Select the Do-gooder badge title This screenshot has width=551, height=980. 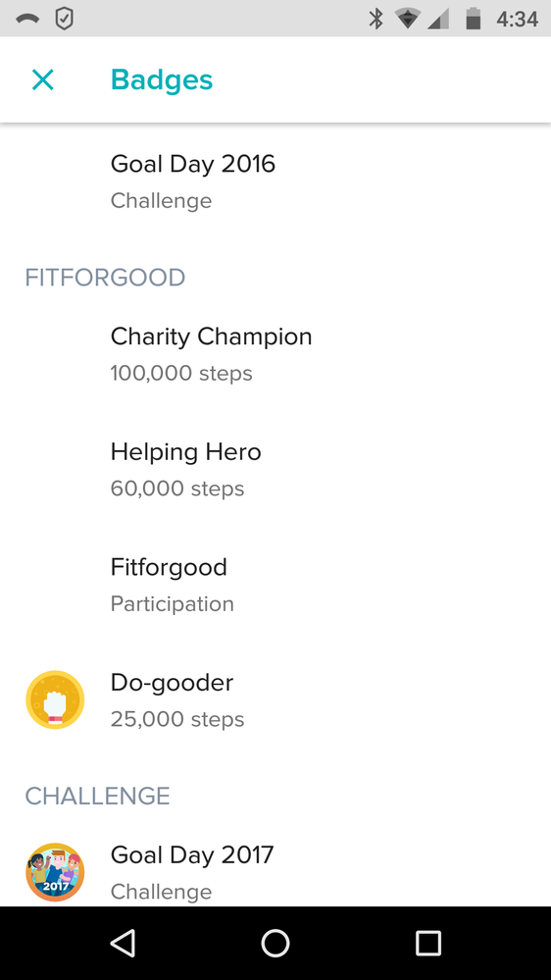pyautogui.click(x=172, y=683)
